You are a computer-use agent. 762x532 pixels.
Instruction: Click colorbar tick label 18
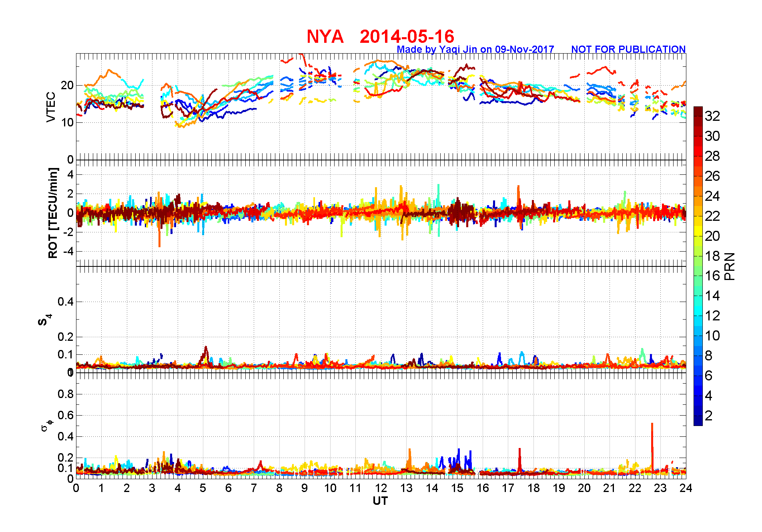tap(712, 256)
